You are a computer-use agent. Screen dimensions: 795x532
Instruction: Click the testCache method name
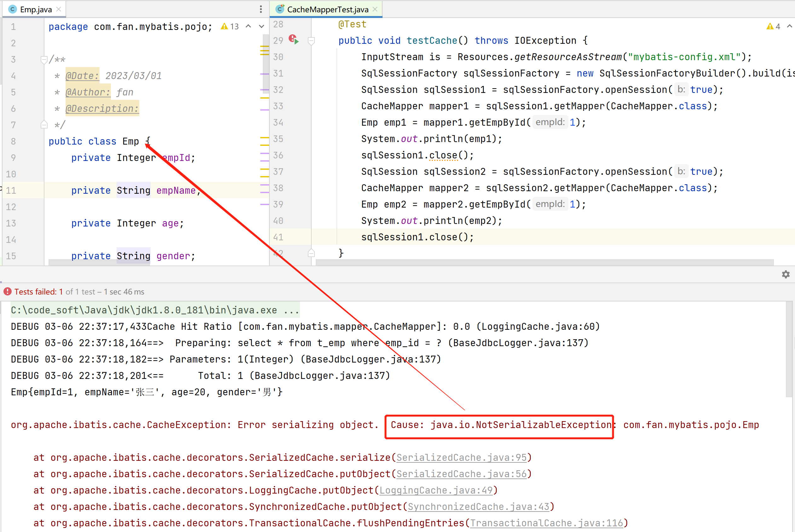[432, 40]
